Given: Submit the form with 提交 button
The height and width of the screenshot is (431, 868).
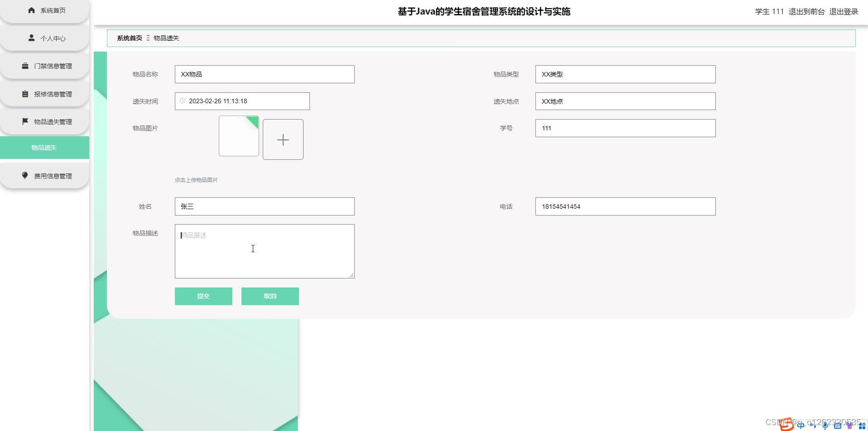Looking at the screenshot, I should coord(203,296).
